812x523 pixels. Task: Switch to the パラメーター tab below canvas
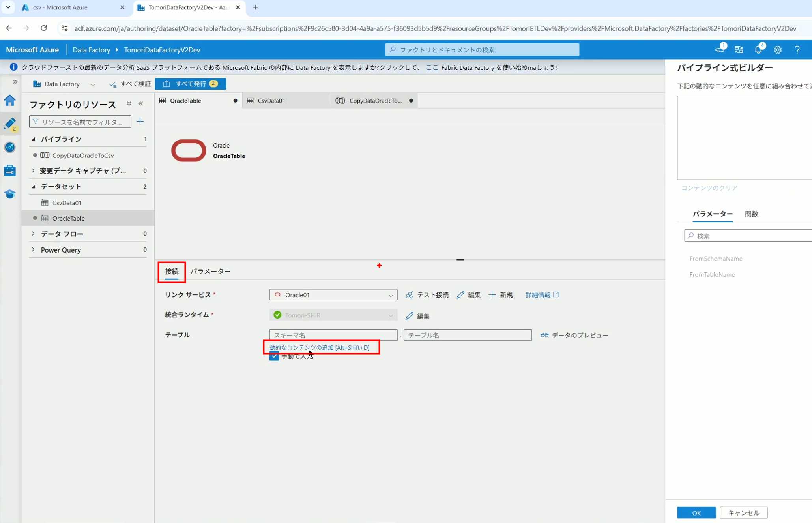tap(210, 271)
